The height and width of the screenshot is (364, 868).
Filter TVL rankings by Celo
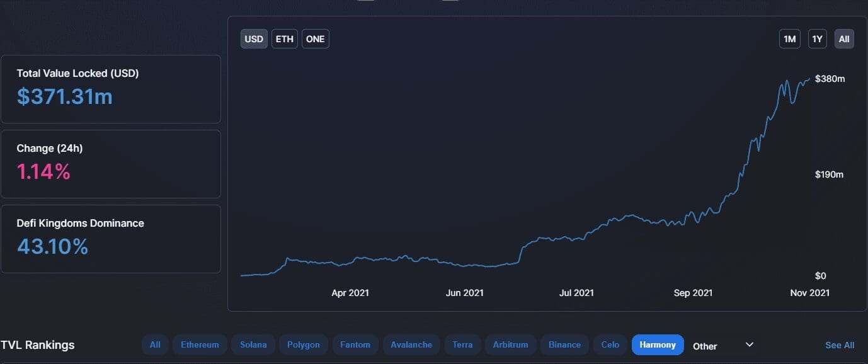610,344
